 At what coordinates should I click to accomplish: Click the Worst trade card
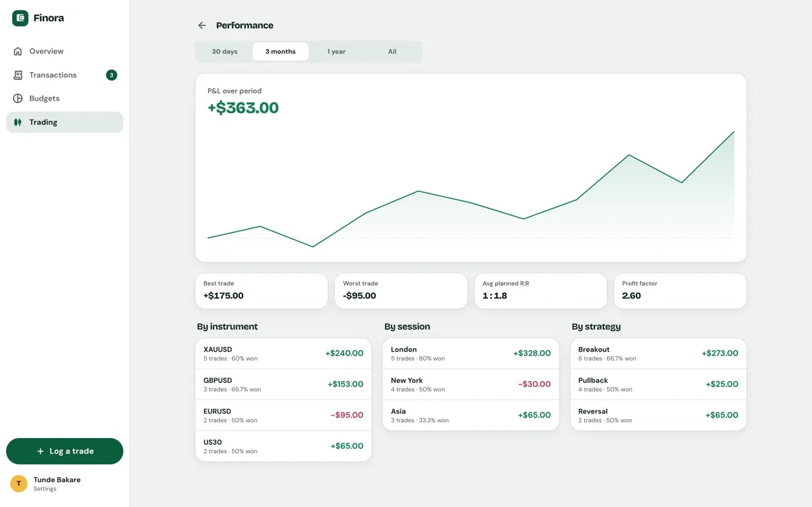coord(401,291)
